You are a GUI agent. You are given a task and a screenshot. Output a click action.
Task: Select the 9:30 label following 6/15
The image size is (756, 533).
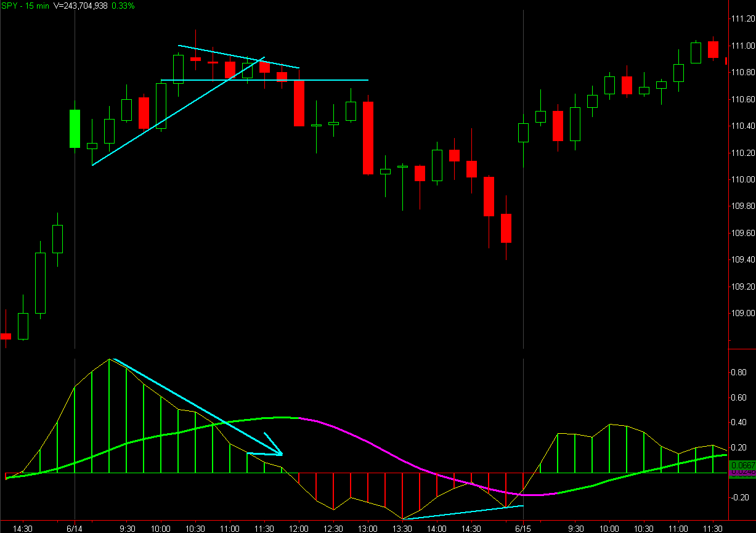(x=576, y=528)
